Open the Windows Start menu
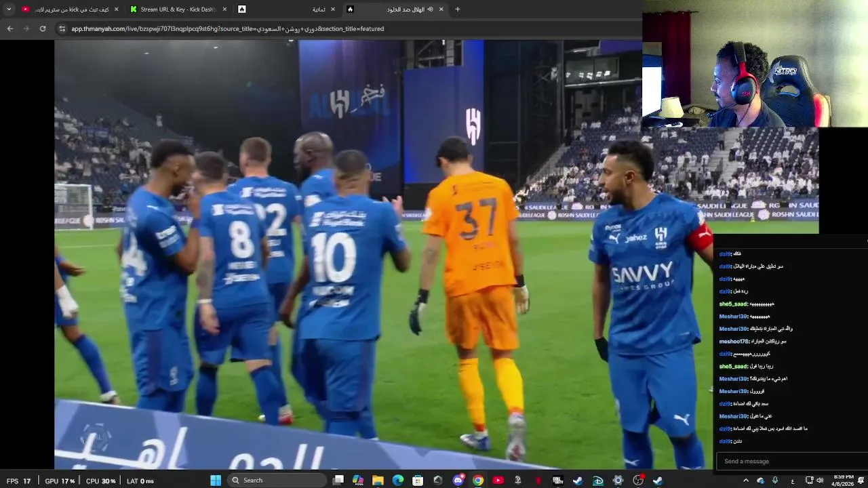Screen dimensions: 868x488 (216, 481)
